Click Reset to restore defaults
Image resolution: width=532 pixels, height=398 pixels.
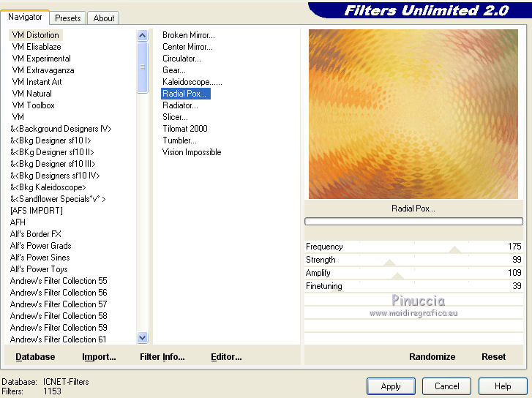pyautogui.click(x=494, y=357)
